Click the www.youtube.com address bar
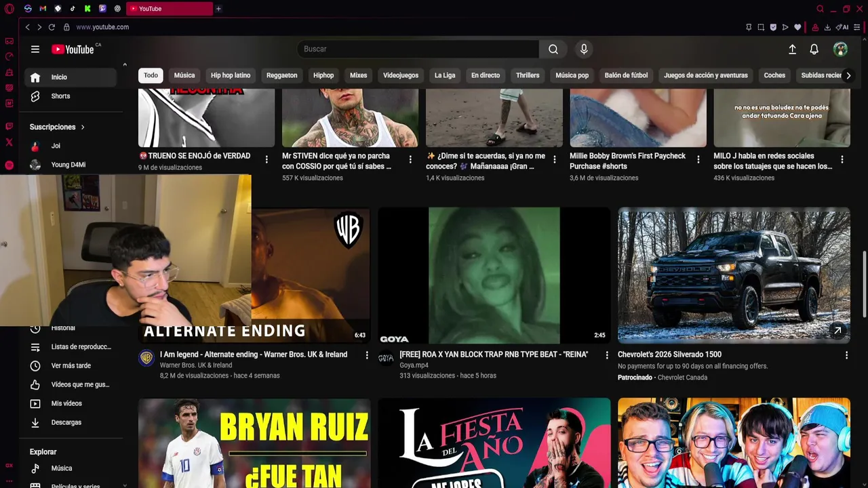Image resolution: width=868 pixels, height=488 pixels. pyautogui.click(x=102, y=27)
